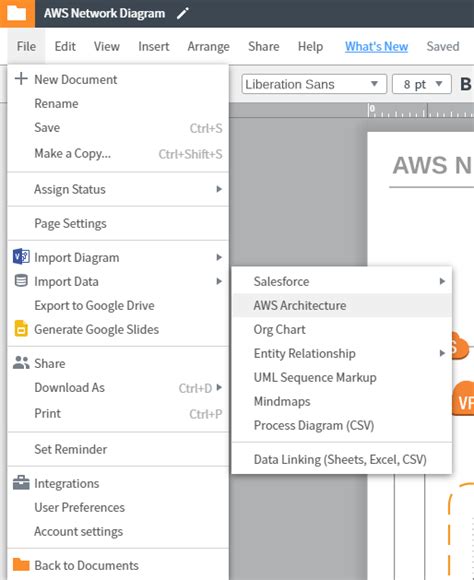Expand the Assign Status submenu arrow
The height and width of the screenshot is (580, 474).
pos(219,189)
